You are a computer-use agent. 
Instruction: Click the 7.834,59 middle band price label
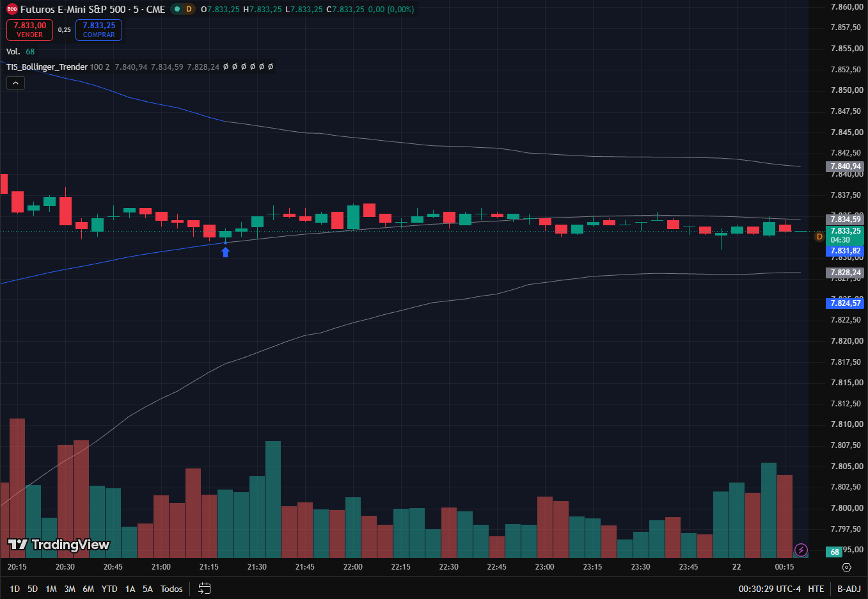(x=846, y=220)
